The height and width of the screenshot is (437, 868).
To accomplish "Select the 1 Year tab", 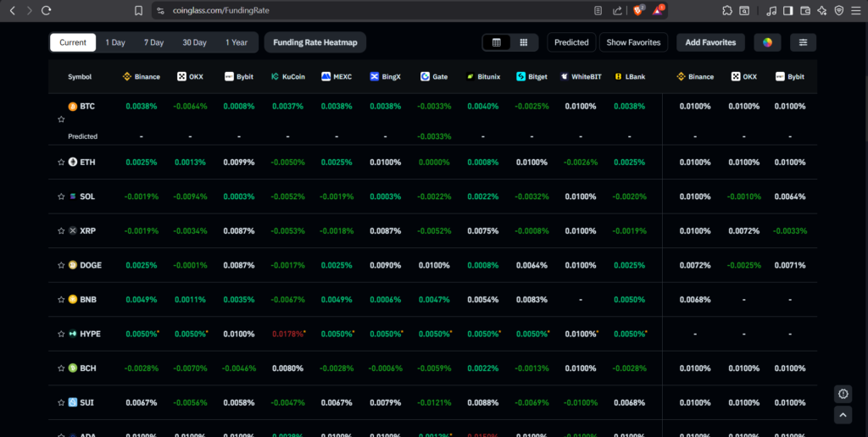I will click(x=236, y=42).
